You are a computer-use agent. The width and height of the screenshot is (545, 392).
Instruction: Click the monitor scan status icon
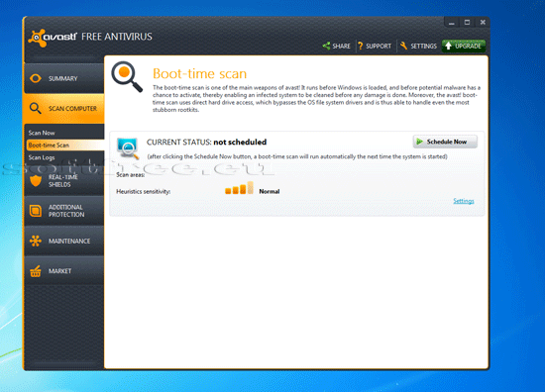[x=128, y=148]
